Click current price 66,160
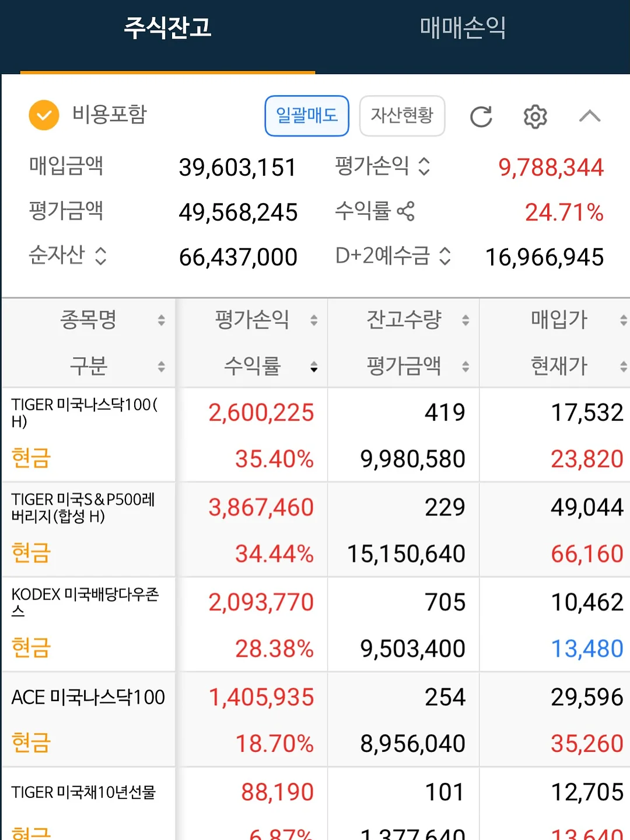 tap(587, 553)
